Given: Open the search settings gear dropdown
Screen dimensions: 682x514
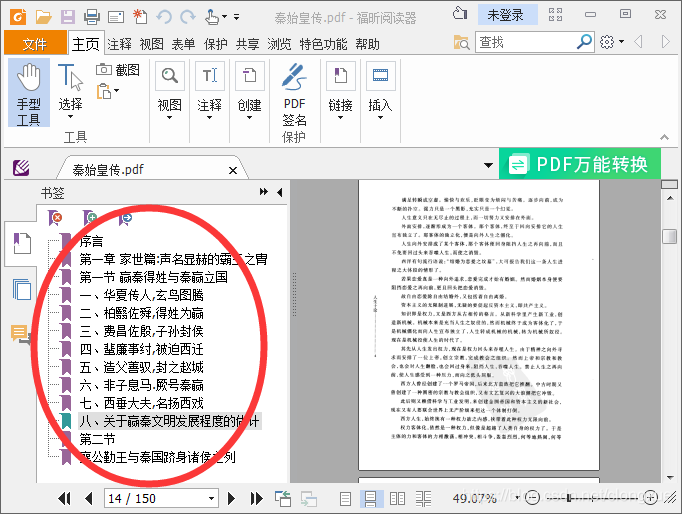Looking at the screenshot, I should 612,42.
